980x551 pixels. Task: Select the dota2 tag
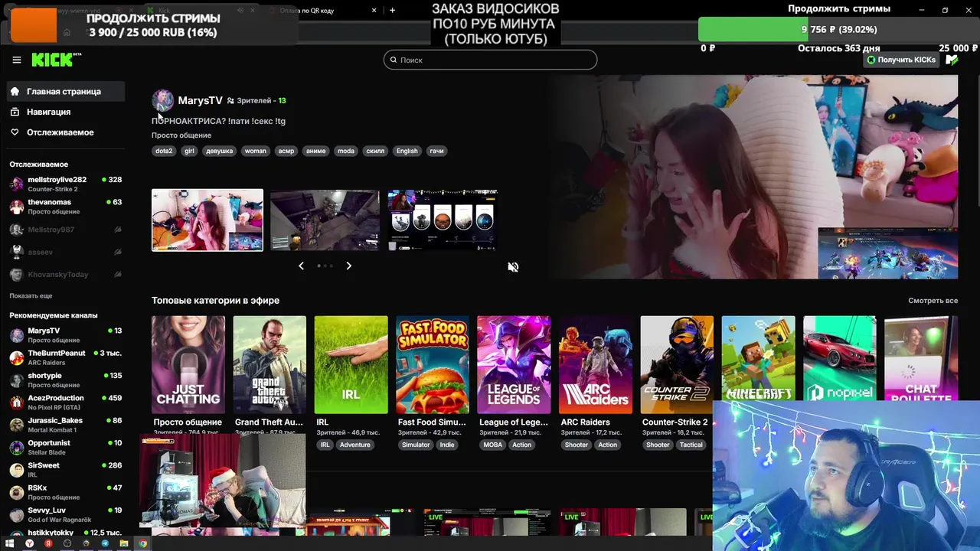pyautogui.click(x=164, y=151)
